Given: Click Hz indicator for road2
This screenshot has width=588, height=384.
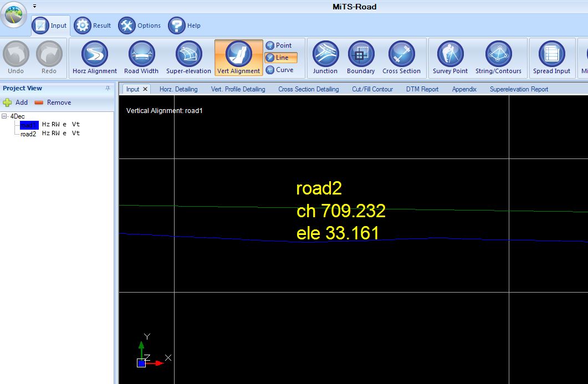Looking at the screenshot, I should (46, 133).
